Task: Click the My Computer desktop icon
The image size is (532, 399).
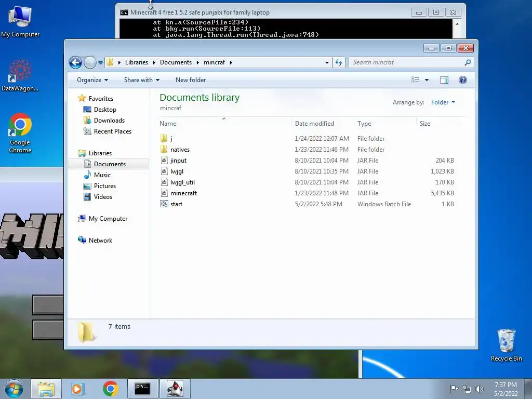Action: click(x=20, y=21)
